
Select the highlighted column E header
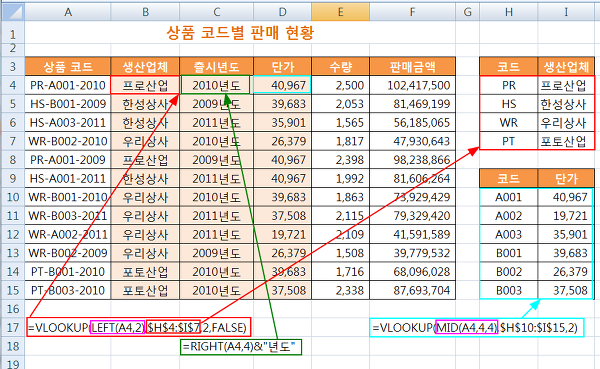pos(341,12)
